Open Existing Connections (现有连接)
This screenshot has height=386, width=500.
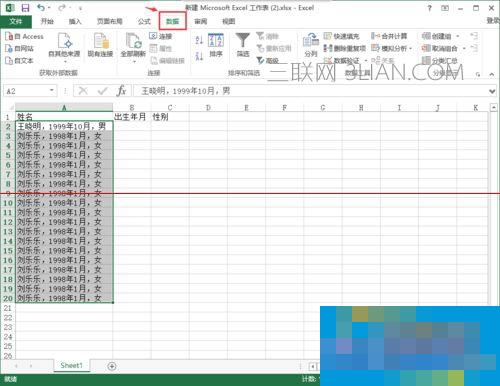[x=100, y=45]
